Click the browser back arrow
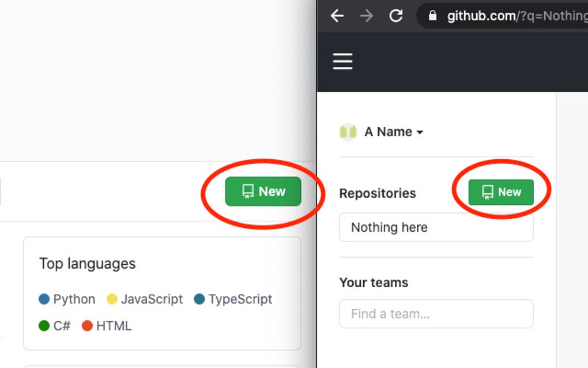This screenshot has width=588, height=368. pyautogui.click(x=337, y=16)
